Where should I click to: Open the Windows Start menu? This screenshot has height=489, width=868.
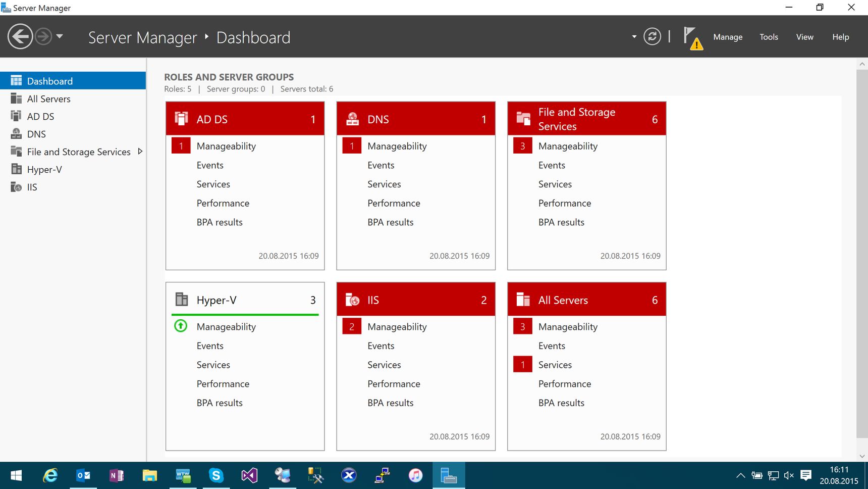(x=16, y=475)
